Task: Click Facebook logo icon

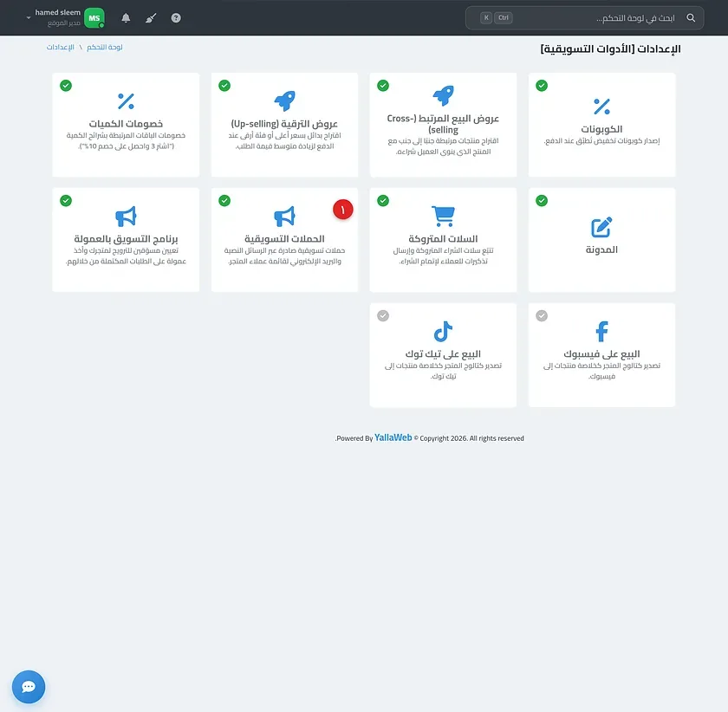Action: point(601,332)
